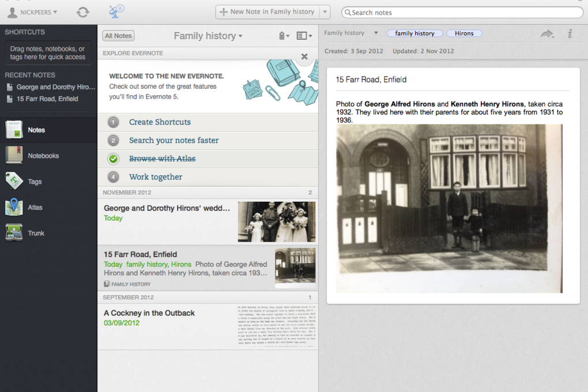Select Trunk in the sidebar
The width and height of the screenshot is (588, 392).
(x=48, y=233)
